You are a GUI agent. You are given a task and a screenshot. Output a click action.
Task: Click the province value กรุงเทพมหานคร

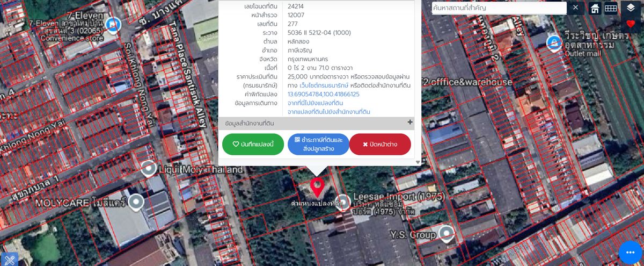[x=308, y=59]
